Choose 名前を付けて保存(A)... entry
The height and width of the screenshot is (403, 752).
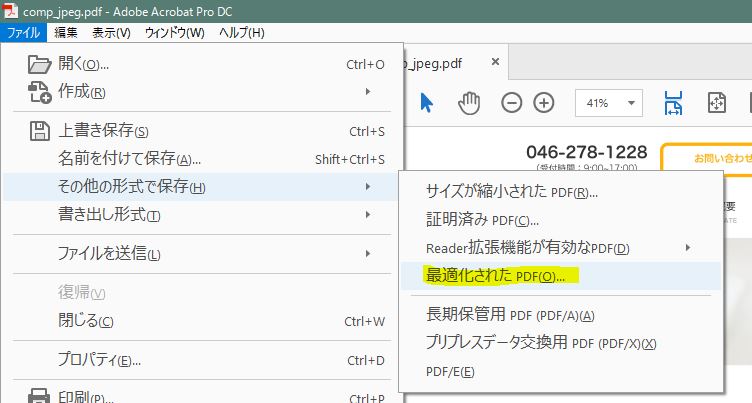click(x=200, y=158)
